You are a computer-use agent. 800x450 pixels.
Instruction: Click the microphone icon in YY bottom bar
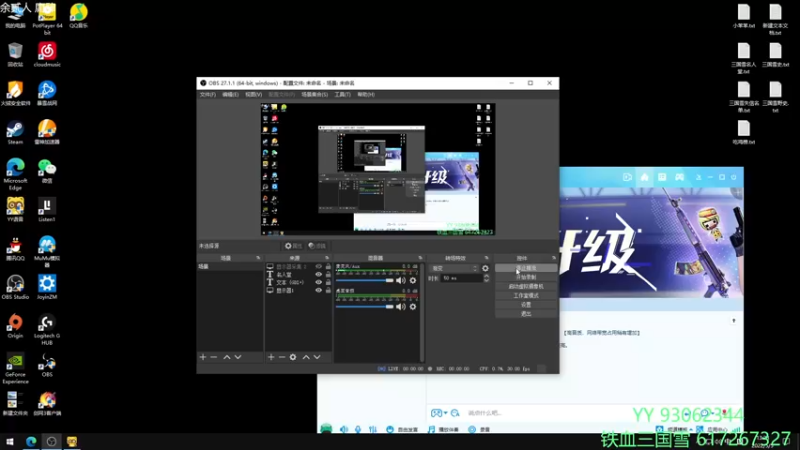pos(358,430)
